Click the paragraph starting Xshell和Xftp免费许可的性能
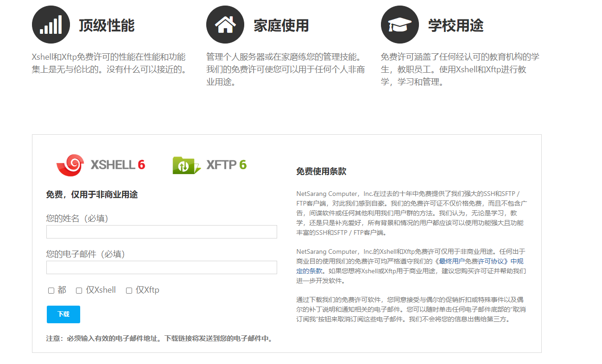Screen dimensions: 602x364 [x=109, y=63]
